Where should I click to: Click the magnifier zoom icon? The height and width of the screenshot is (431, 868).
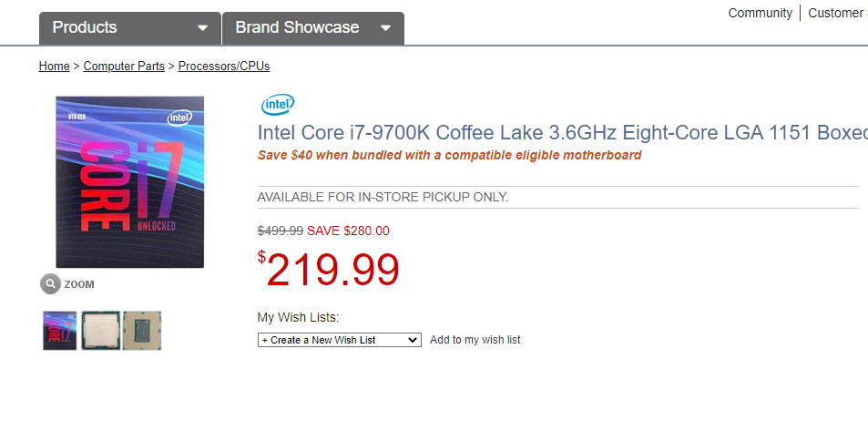tap(50, 284)
